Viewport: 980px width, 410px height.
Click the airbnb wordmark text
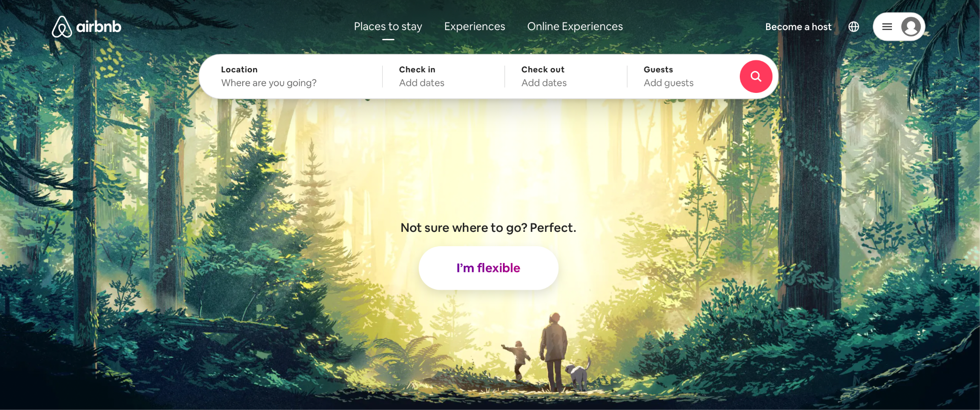click(99, 27)
